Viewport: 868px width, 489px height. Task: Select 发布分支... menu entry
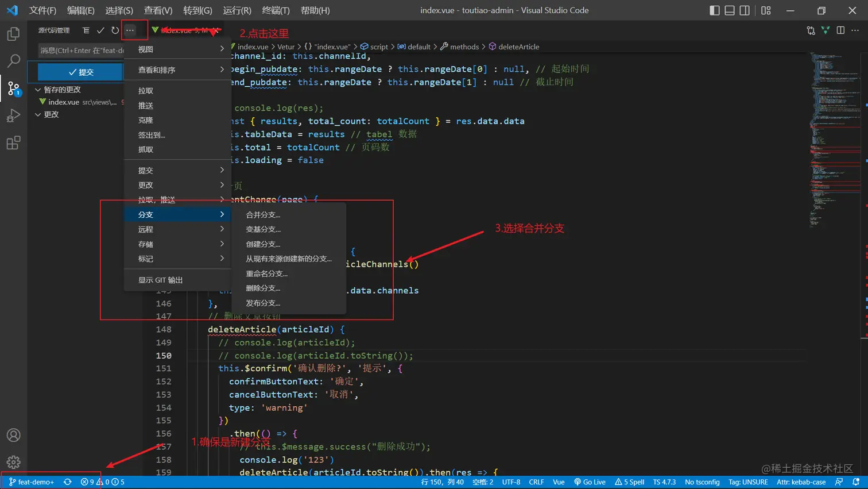coord(289,303)
